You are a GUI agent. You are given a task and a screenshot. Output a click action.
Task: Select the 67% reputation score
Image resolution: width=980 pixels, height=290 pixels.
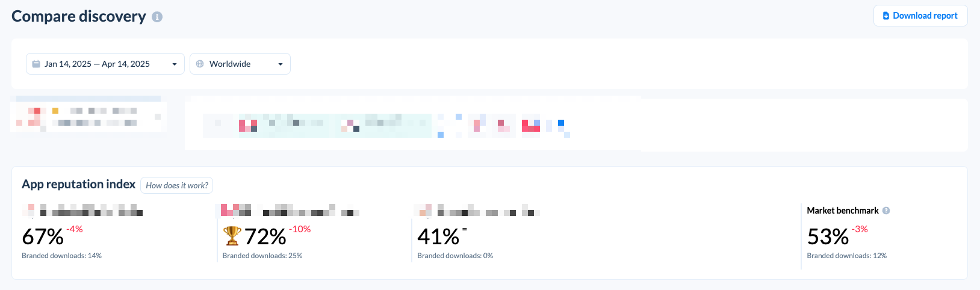coord(43,237)
